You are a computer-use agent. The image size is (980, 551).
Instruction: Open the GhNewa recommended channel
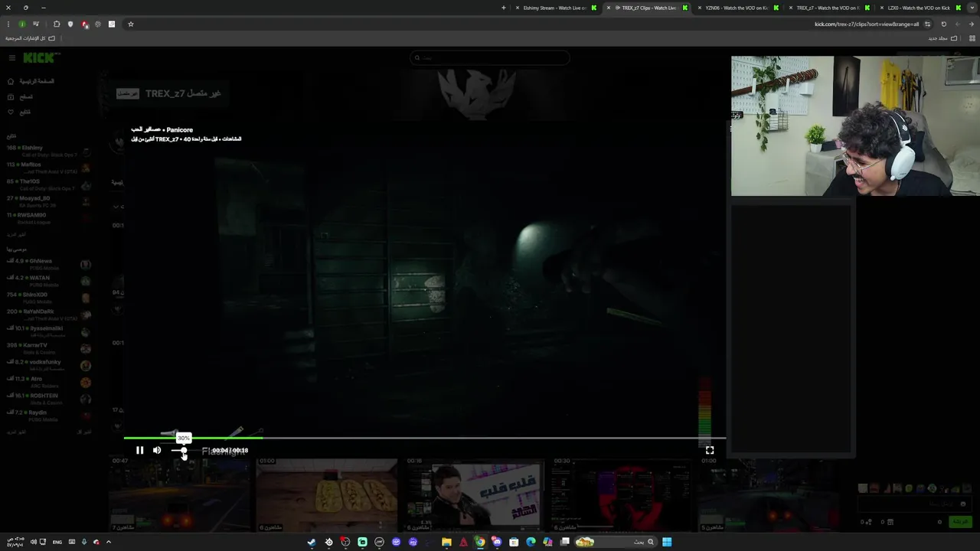(48, 264)
